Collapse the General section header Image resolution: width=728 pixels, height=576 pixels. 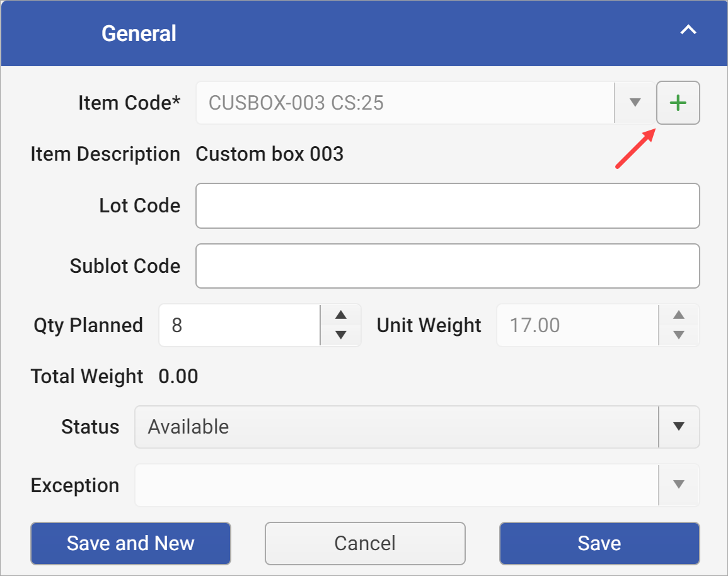click(688, 30)
